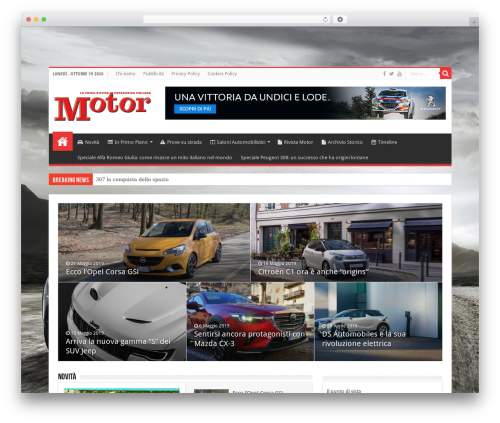Image resolution: width=500 pixels, height=423 pixels.
Task: Click the date text Lunedì Ottobre 19
Action: [78, 74]
